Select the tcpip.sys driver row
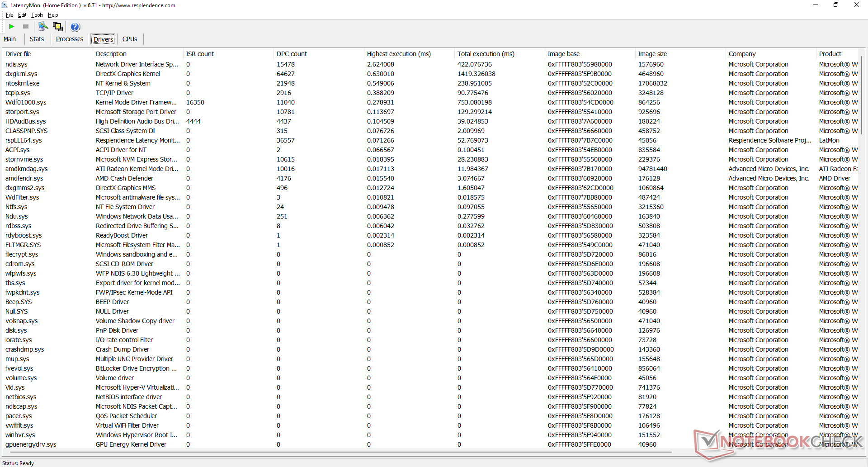Image resolution: width=868 pixels, height=467 pixels. tap(430, 93)
